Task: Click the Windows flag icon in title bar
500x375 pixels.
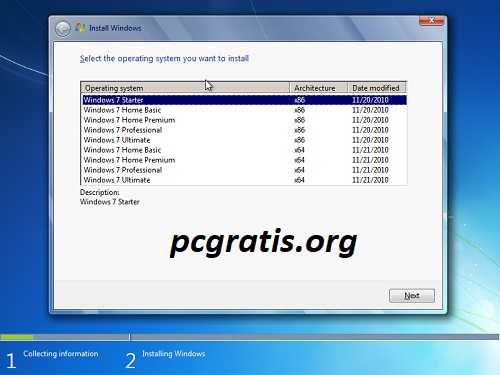Action: point(80,28)
